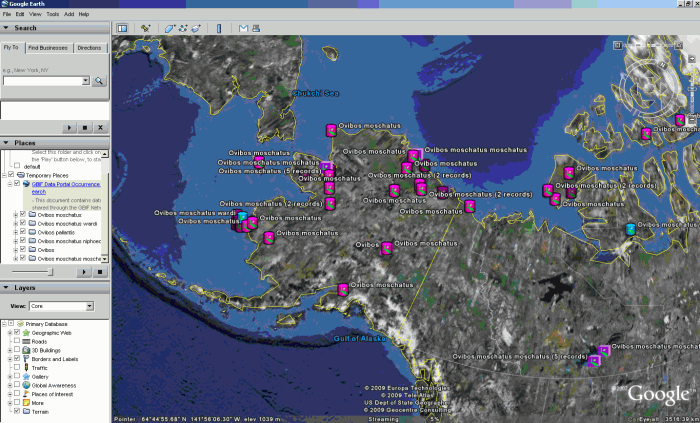Email the view using the envelope icon
700x423 pixels.
click(243, 29)
